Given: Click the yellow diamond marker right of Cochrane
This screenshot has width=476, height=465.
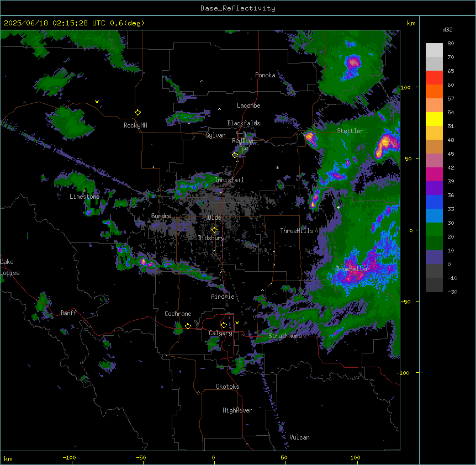Looking at the screenshot, I should click(x=188, y=326).
